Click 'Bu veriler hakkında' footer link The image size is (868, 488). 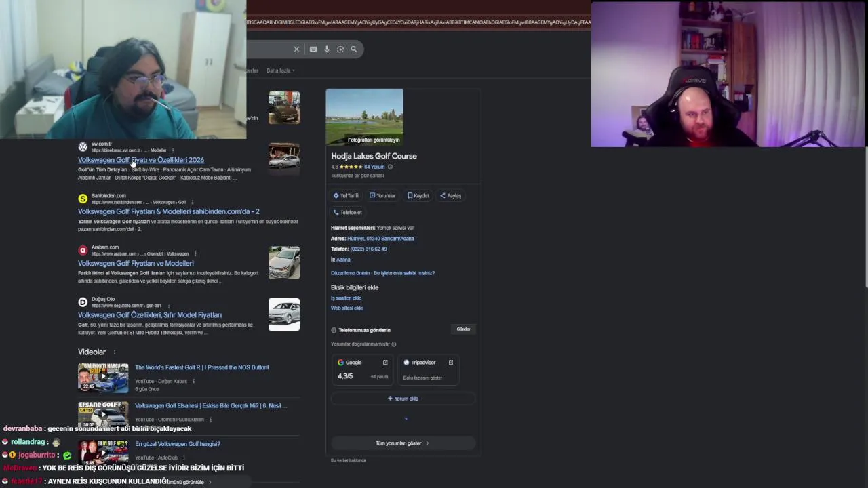coord(349,460)
